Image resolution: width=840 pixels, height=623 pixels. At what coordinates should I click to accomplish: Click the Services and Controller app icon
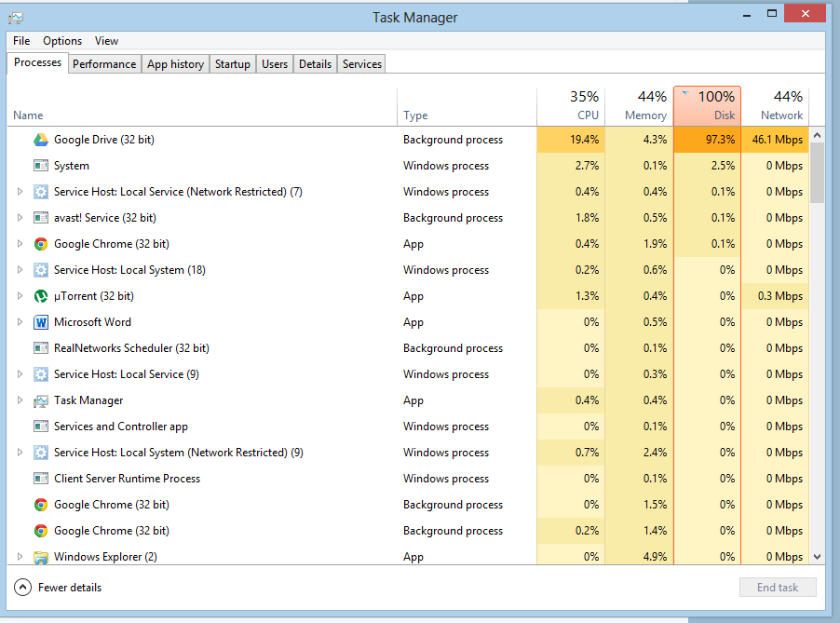pyautogui.click(x=41, y=427)
